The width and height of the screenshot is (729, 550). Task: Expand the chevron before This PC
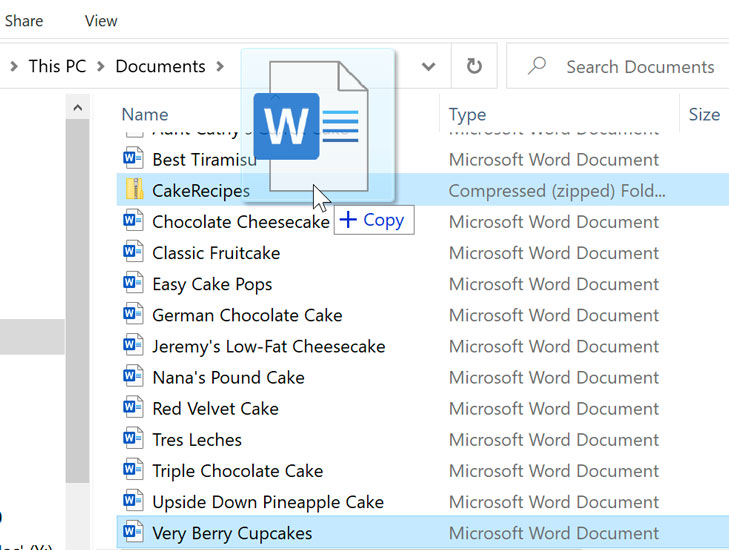tap(14, 66)
